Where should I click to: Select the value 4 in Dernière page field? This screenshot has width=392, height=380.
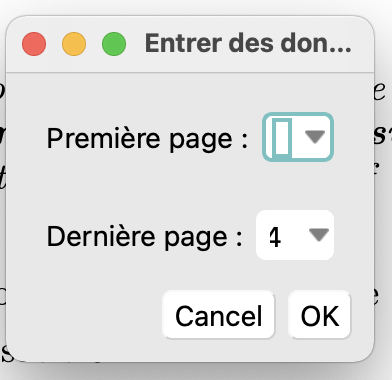pos(275,237)
